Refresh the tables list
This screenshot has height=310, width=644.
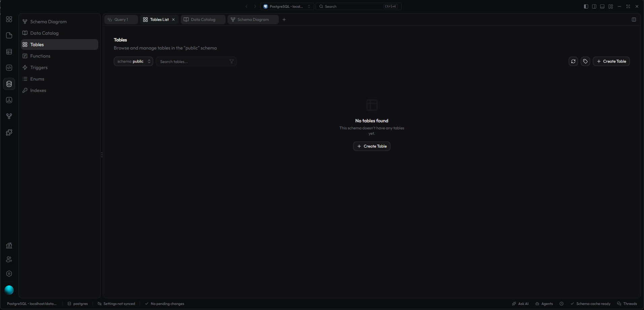573,61
